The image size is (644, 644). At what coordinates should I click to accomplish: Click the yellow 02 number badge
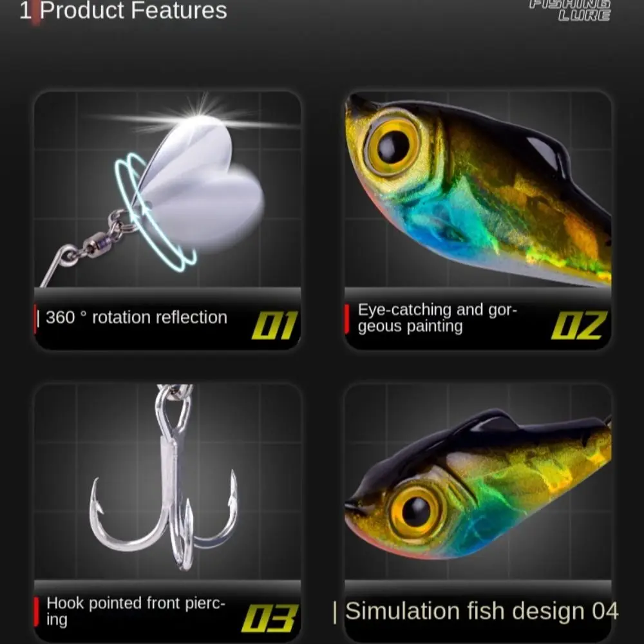pyautogui.click(x=579, y=325)
